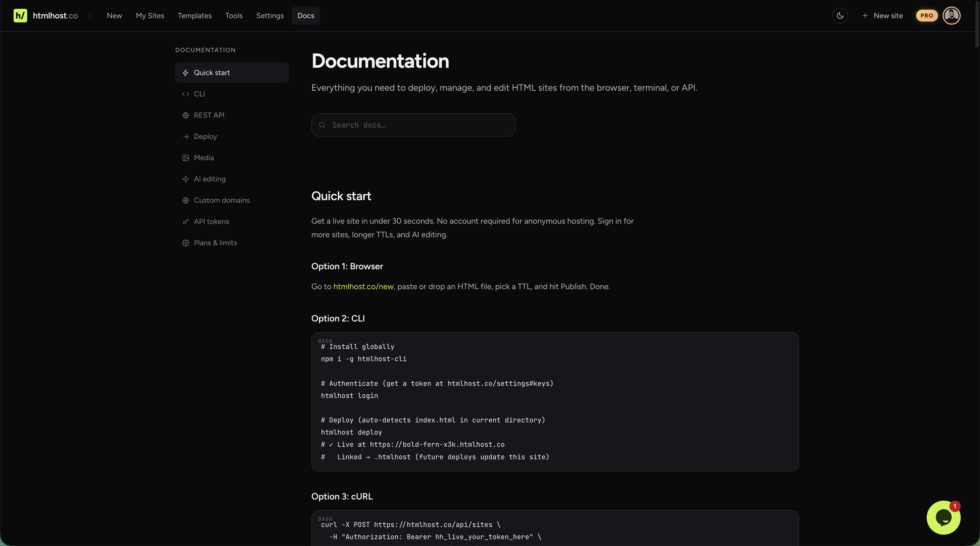Click the globe icon beside Custom domains

[186, 200]
